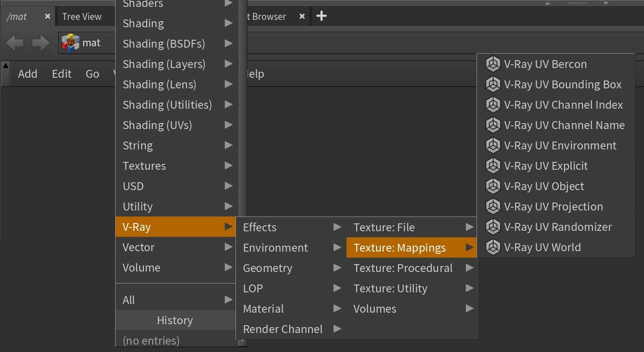Image resolution: width=644 pixels, height=352 pixels.
Task: Click the V-Ray UV Projection icon
Action: 493,206
